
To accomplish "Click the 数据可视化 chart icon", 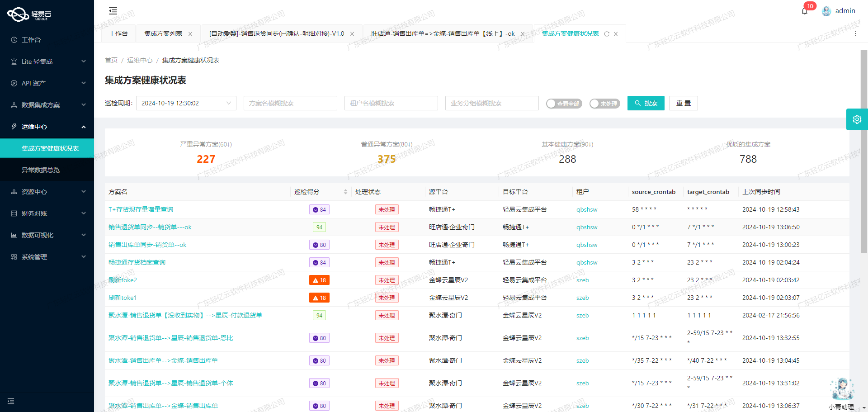I will point(14,235).
